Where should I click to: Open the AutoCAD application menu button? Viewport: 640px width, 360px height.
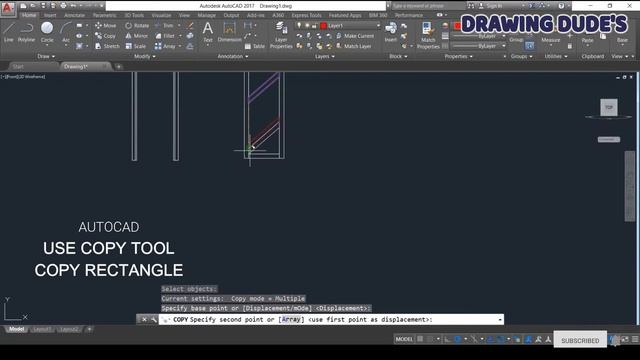click(7, 8)
